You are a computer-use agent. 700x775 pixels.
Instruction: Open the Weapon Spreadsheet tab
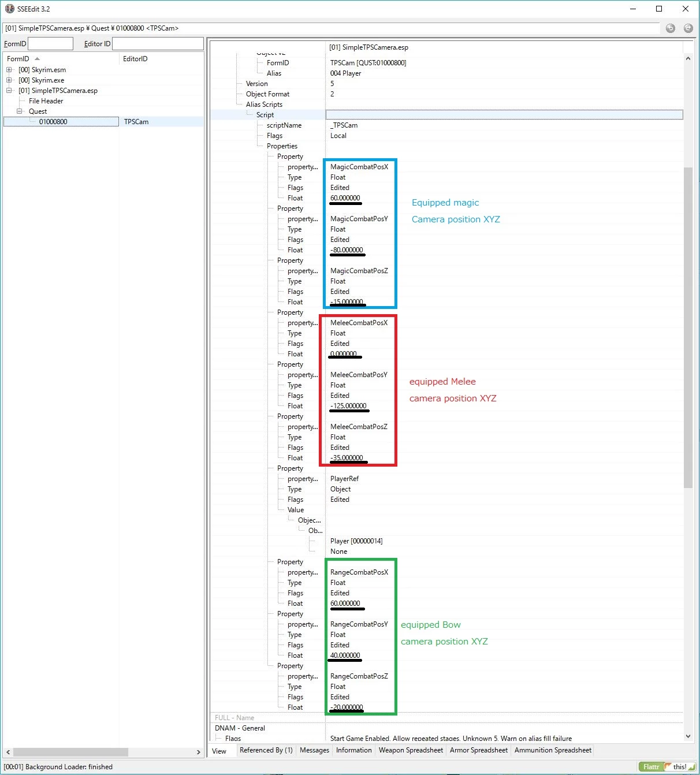click(x=411, y=750)
